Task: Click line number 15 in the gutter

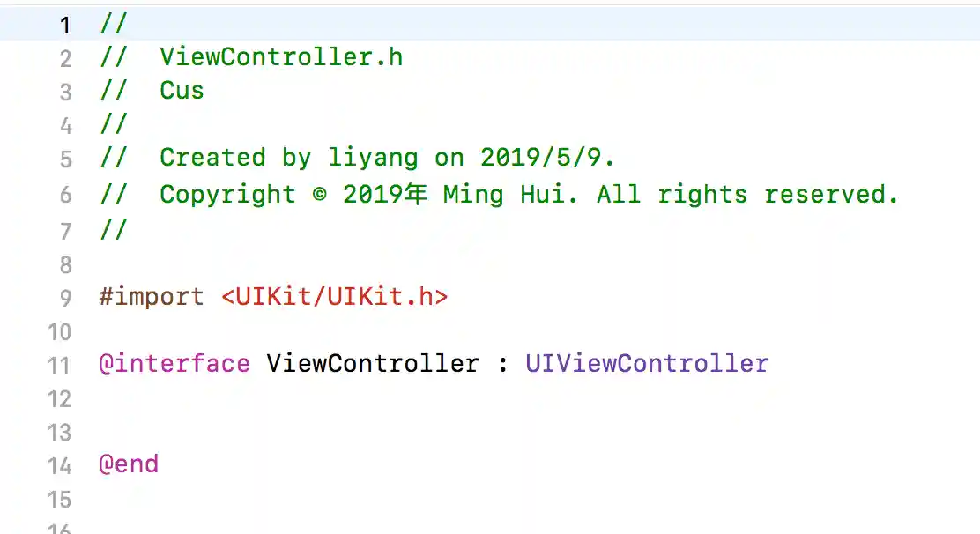Action: [59, 500]
